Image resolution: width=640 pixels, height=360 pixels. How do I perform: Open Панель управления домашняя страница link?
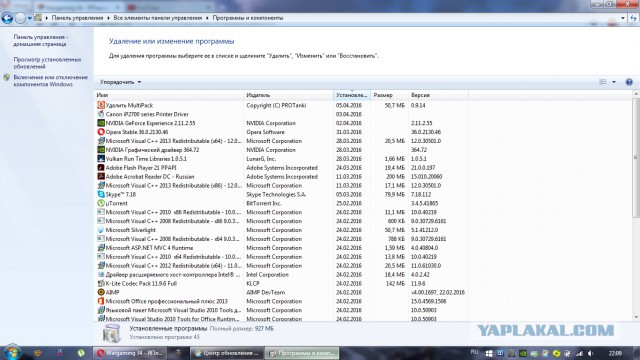coord(41,40)
